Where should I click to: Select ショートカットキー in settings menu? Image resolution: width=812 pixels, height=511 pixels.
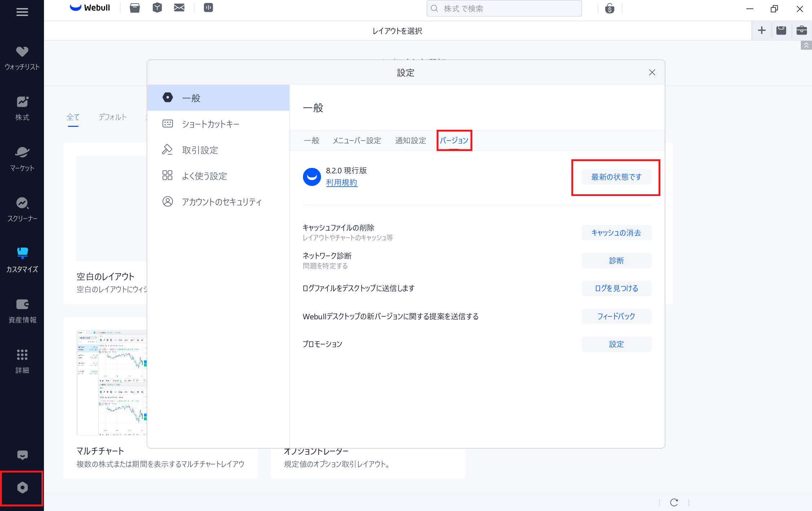pos(210,124)
